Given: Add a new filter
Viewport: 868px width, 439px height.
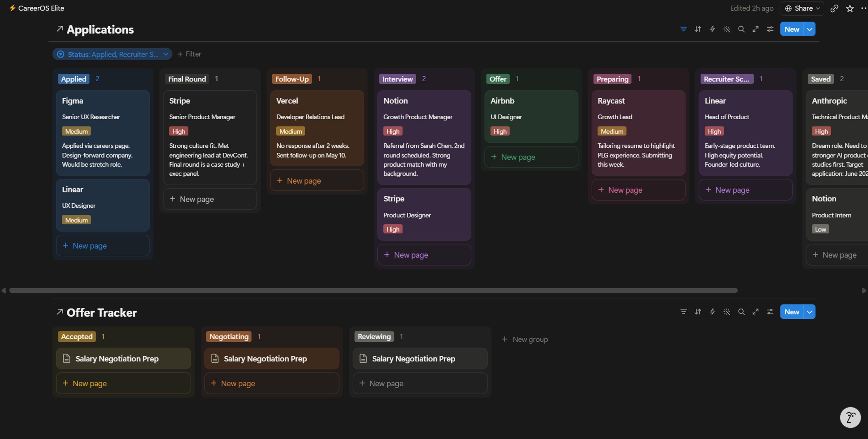Looking at the screenshot, I should tap(189, 54).
